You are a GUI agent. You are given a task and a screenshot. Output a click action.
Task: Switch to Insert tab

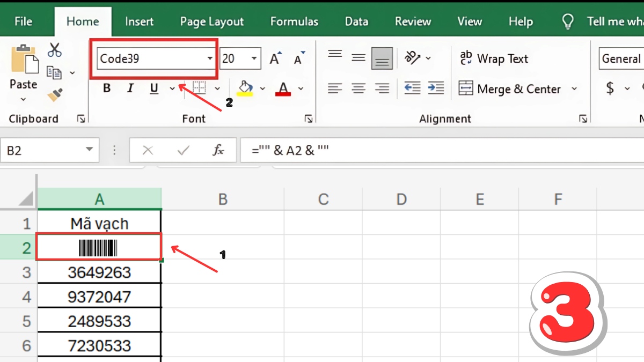coord(140,21)
